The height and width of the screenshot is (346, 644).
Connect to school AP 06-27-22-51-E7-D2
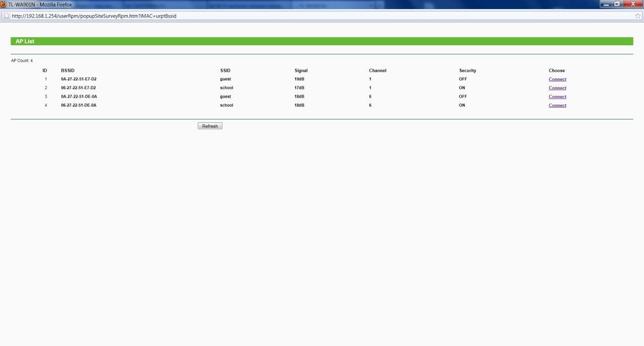coord(557,88)
